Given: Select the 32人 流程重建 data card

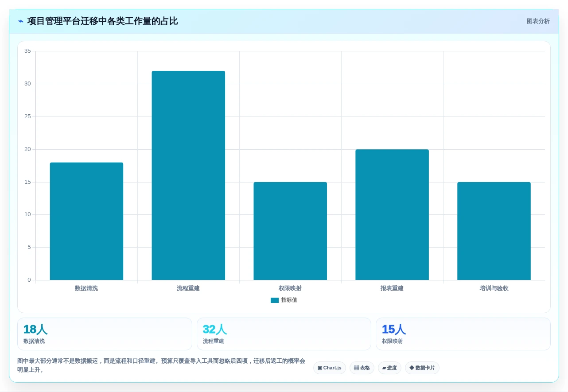Looking at the screenshot, I should point(284,334).
